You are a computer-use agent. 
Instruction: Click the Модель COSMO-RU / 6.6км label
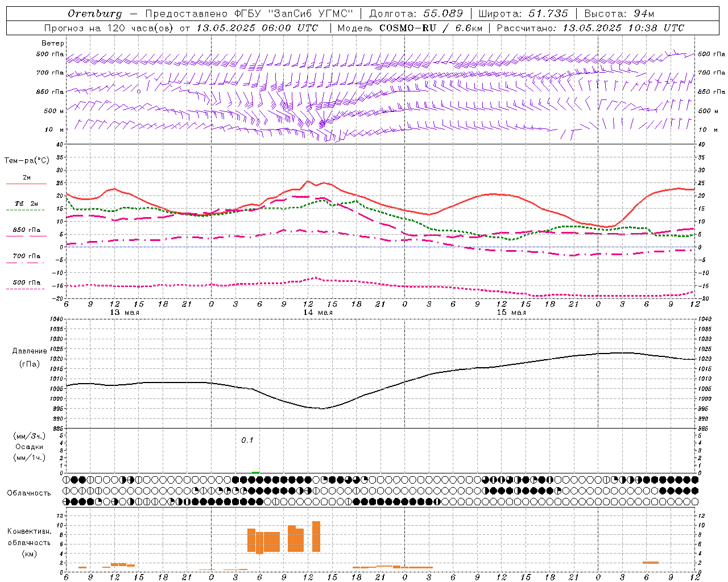[409, 28]
